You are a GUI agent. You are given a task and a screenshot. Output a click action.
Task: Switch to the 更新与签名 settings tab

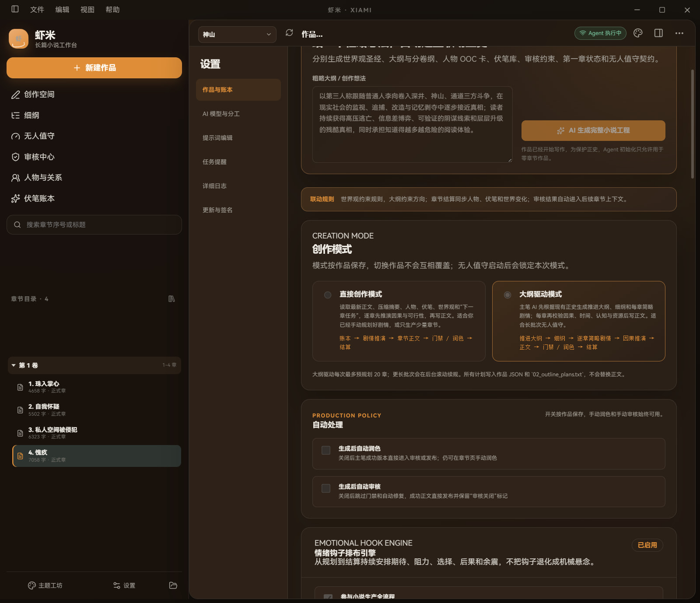tap(238, 210)
